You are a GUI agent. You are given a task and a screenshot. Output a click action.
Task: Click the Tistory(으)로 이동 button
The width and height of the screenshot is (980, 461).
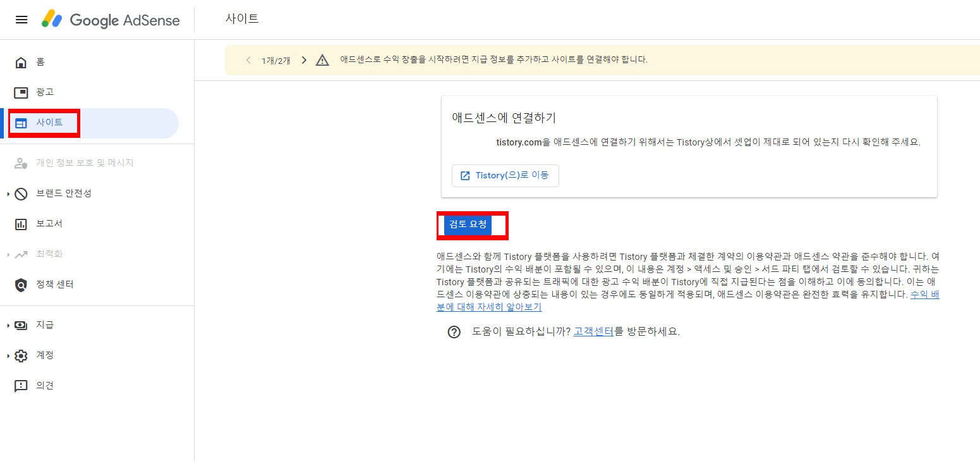click(505, 176)
